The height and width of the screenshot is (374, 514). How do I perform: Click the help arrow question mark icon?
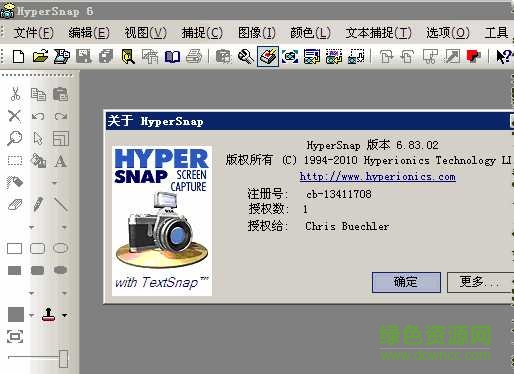click(x=503, y=56)
